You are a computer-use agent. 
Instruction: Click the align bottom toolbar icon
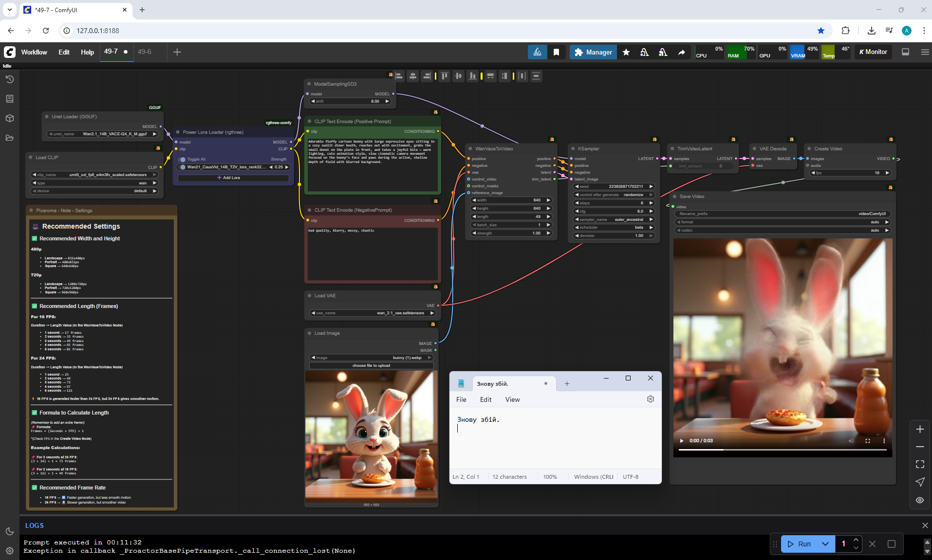pyautogui.click(x=472, y=76)
